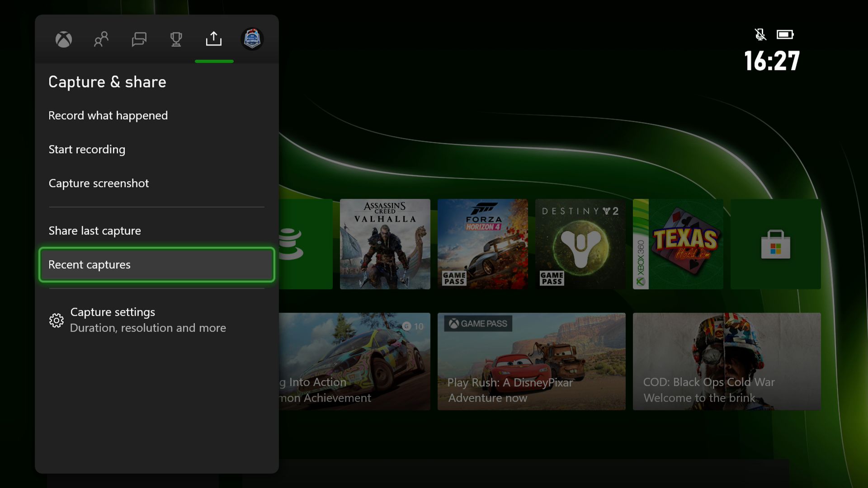Viewport: 868px width, 488px height.
Task: Launch Assassin's Creed Valhalla tile
Action: [x=385, y=244]
